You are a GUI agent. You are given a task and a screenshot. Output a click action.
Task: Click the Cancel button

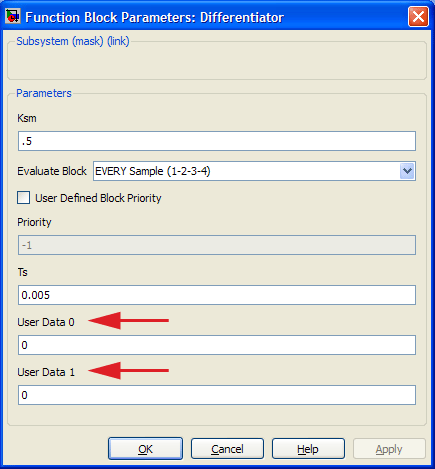point(227,449)
